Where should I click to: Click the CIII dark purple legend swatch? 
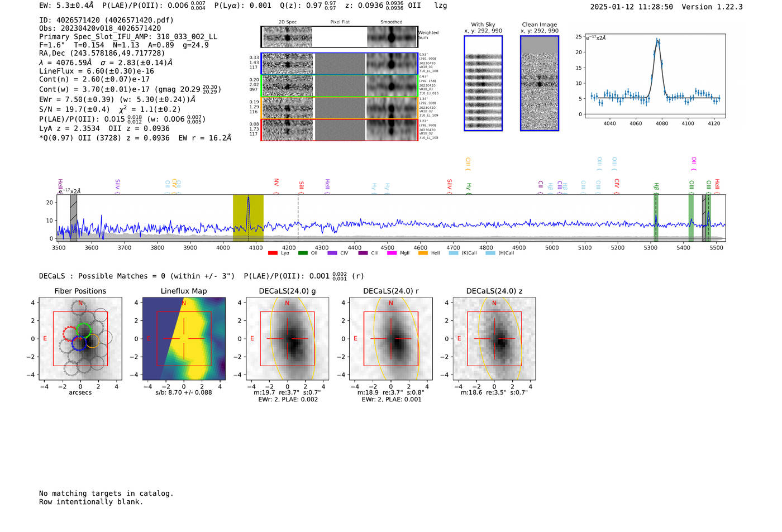pyautogui.click(x=363, y=253)
